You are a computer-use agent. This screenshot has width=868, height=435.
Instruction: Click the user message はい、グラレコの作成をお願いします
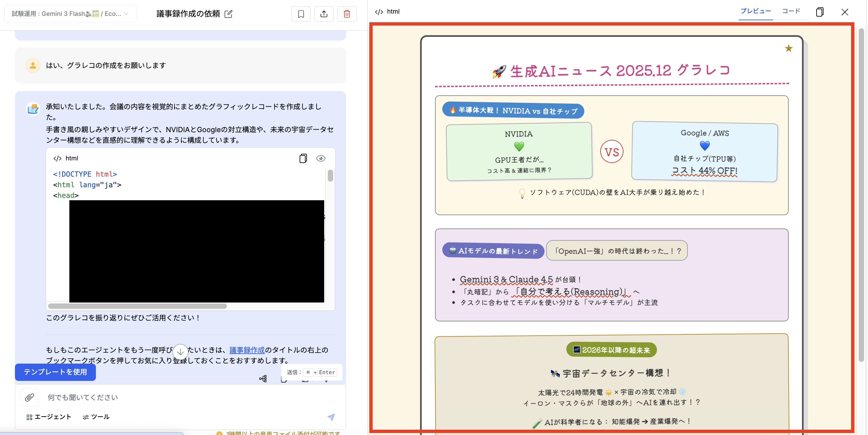(x=106, y=65)
